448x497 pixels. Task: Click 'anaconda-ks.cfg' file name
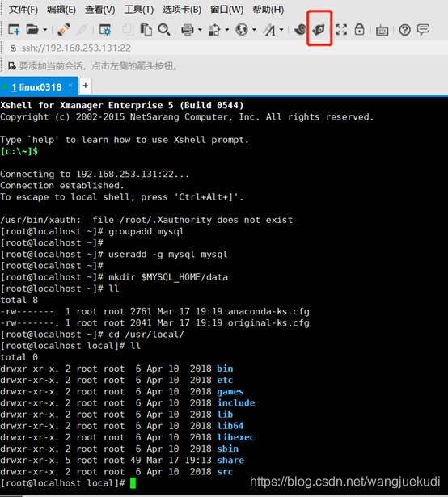click(268, 312)
